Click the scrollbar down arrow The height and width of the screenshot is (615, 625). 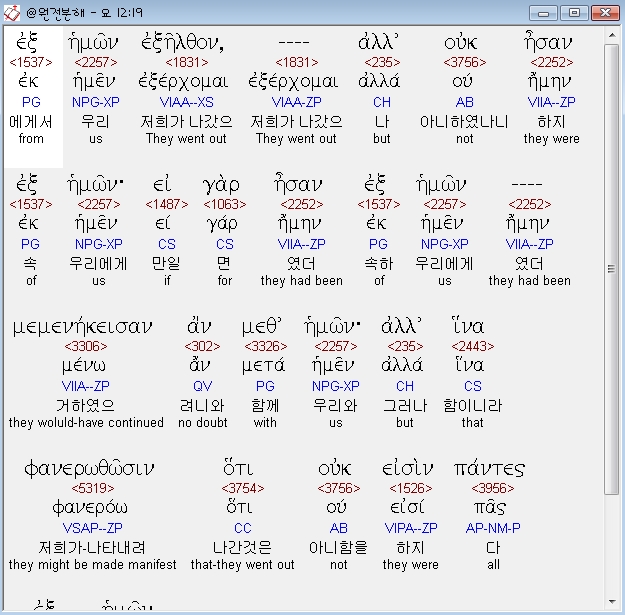coord(612,602)
